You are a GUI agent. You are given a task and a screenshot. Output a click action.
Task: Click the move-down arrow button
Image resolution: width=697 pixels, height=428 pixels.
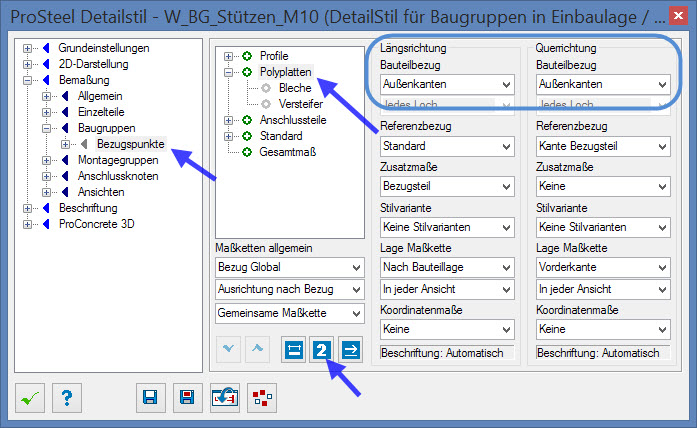228,349
